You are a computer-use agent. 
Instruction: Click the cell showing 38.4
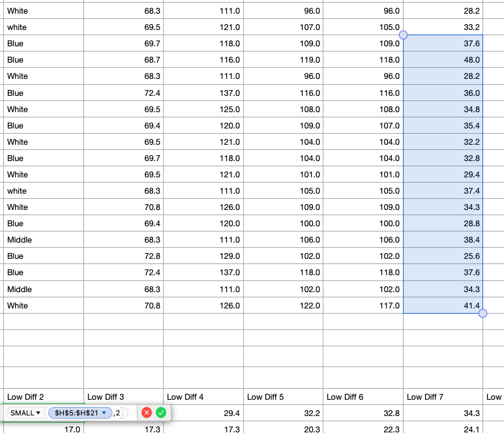(x=443, y=239)
